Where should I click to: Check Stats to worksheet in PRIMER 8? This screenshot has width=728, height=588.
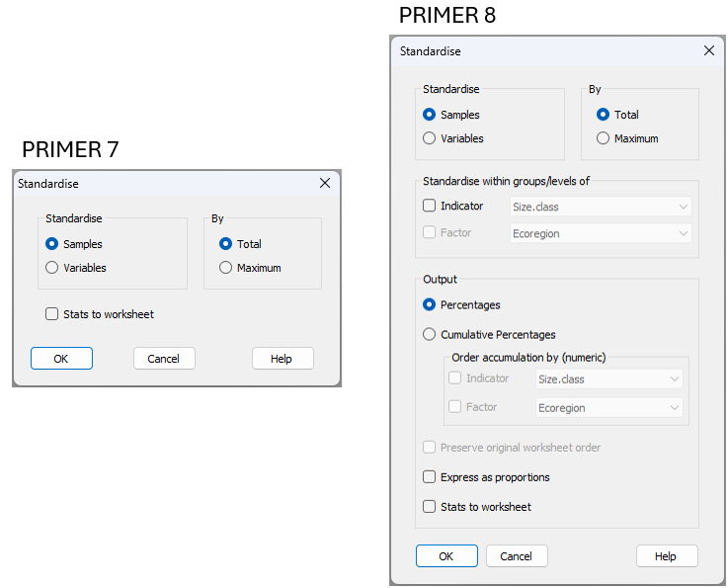[430, 506]
